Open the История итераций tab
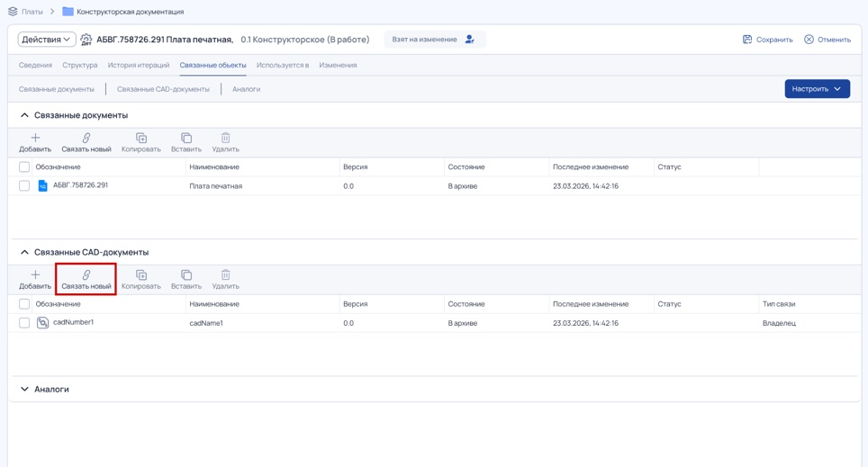This screenshot has width=868, height=467. (139, 65)
